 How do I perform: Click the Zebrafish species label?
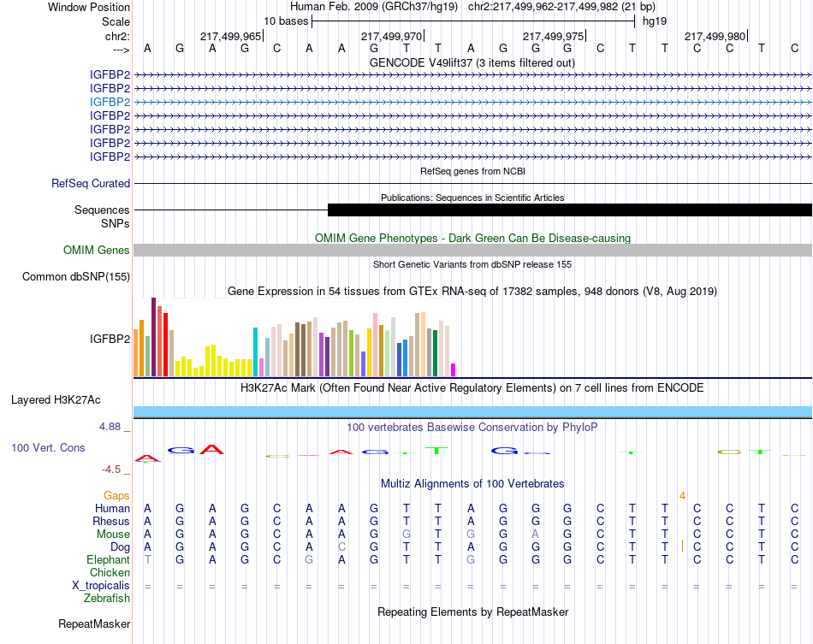[106, 599]
